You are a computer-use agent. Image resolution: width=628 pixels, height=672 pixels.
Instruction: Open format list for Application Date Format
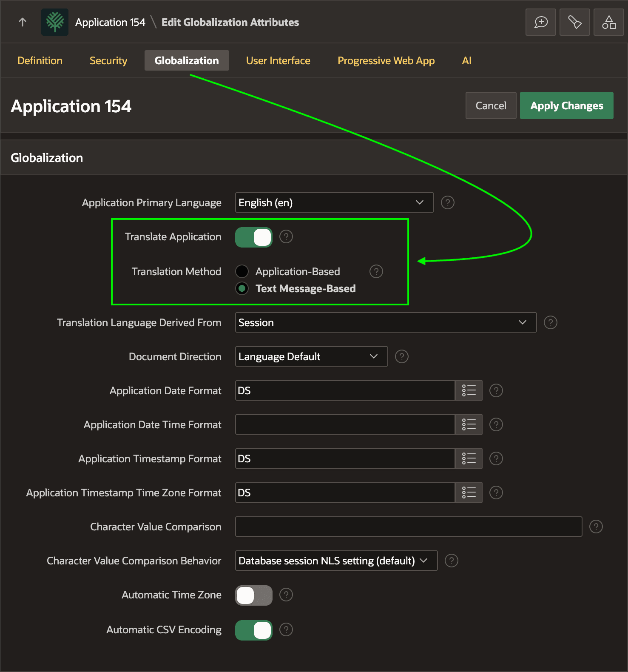click(x=469, y=390)
